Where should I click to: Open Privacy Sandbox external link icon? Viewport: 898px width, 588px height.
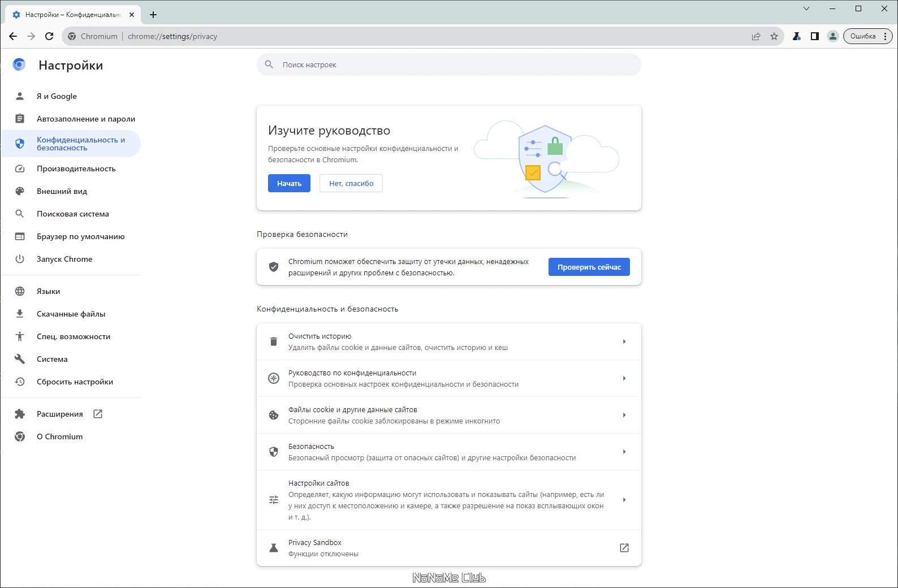pyautogui.click(x=624, y=548)
